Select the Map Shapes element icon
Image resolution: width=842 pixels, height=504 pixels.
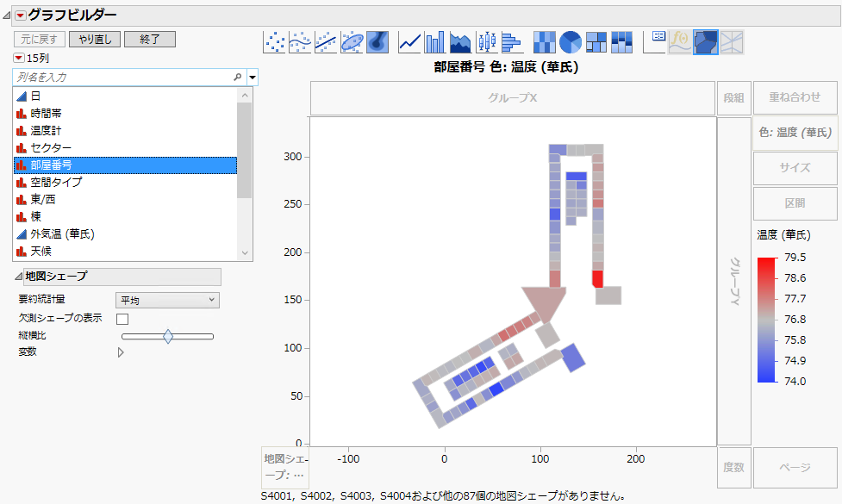[706, 42]
